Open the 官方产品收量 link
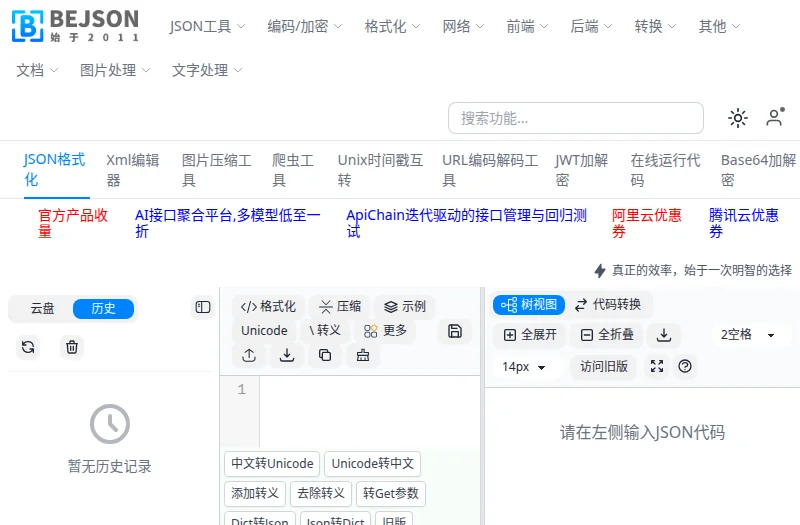The height and width of the screenshot is (525, 800). 73,223
